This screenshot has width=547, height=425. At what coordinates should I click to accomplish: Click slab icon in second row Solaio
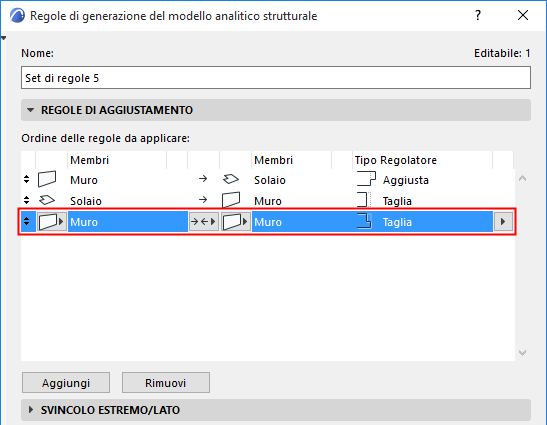(47, 200)
